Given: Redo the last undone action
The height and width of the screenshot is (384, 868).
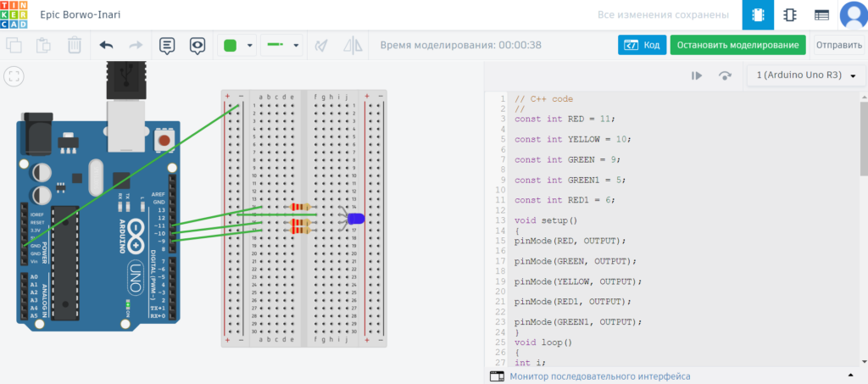Looking at the screenshot, I should tap(136, 46).
